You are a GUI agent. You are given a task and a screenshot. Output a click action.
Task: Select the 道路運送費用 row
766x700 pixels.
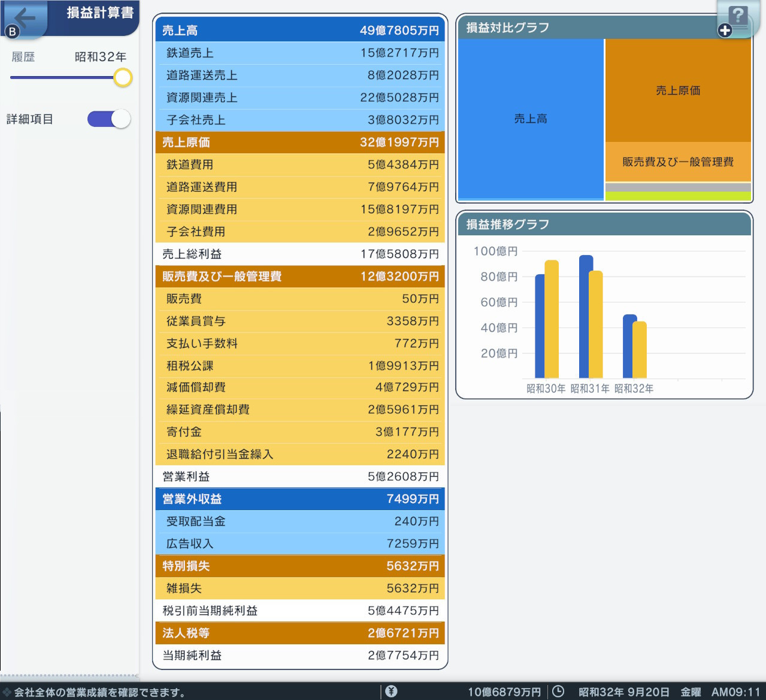[300, 187]
